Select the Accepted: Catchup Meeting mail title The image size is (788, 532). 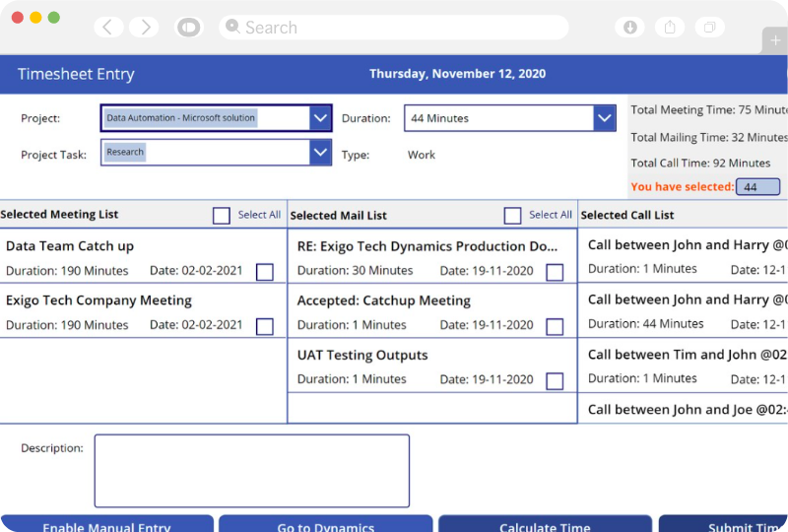384,300
